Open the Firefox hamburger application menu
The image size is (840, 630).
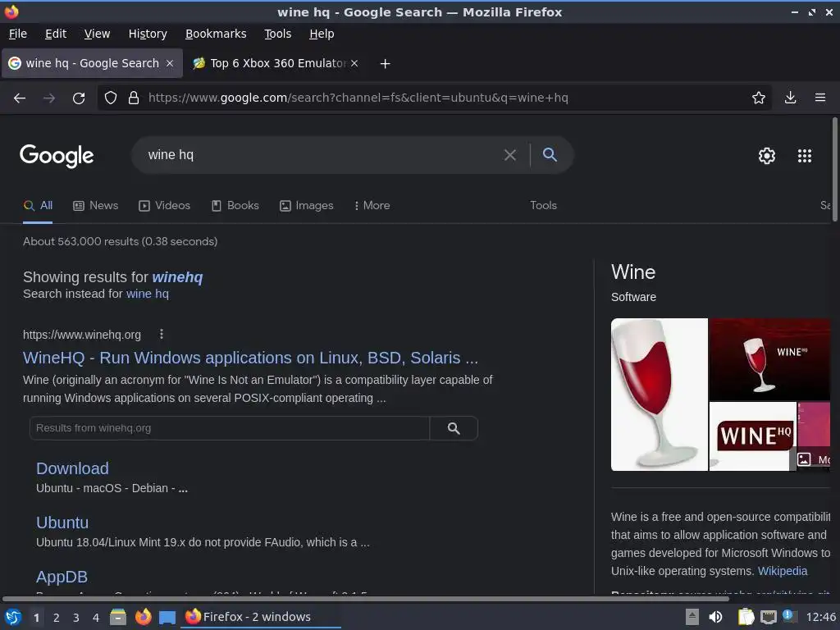pos(820,98)
